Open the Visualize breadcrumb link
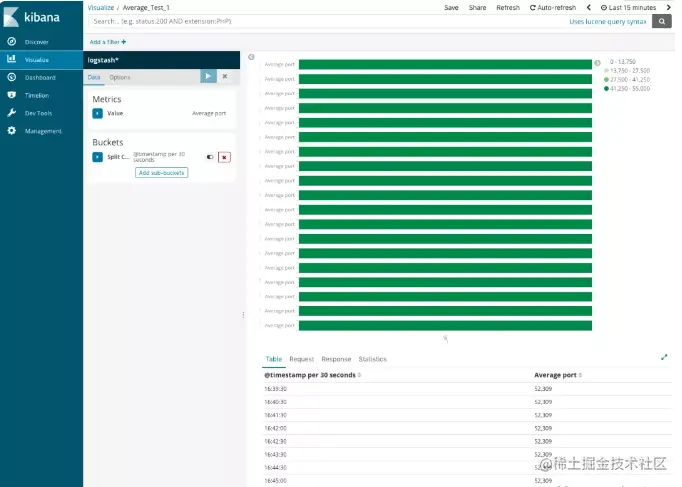 pos(100,7)
